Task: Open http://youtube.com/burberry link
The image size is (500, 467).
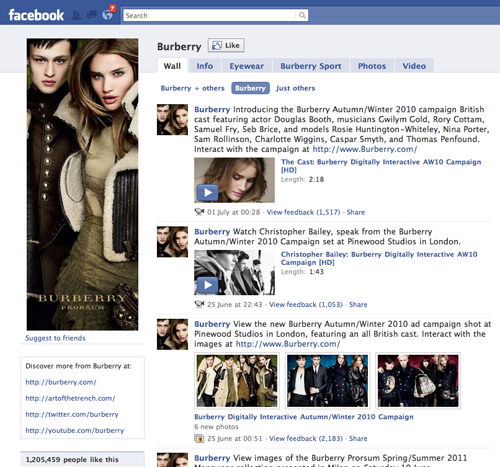Action: pos(75,430)
